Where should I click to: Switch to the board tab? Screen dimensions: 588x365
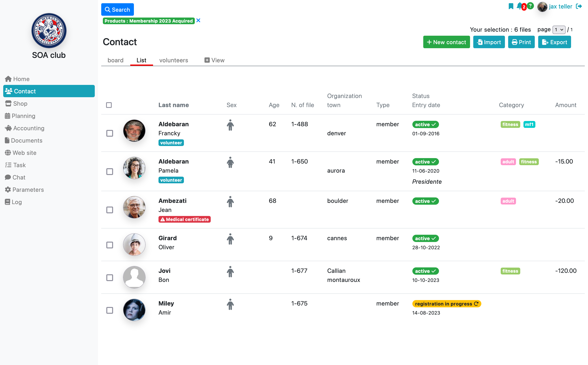[x=115, y=60]
